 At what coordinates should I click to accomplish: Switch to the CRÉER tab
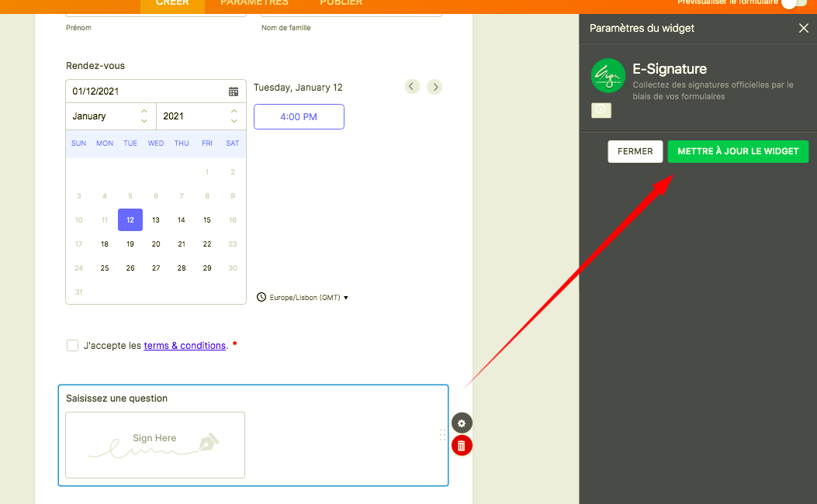pos(172,3)
